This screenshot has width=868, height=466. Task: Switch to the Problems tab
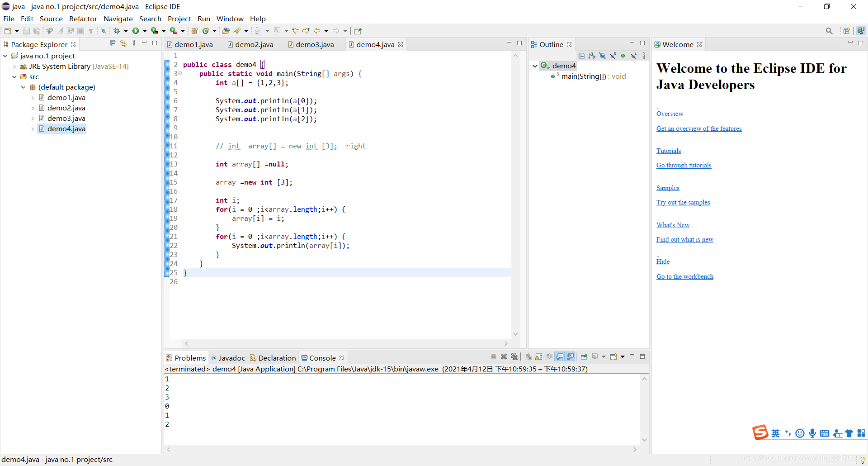point(186,358)
